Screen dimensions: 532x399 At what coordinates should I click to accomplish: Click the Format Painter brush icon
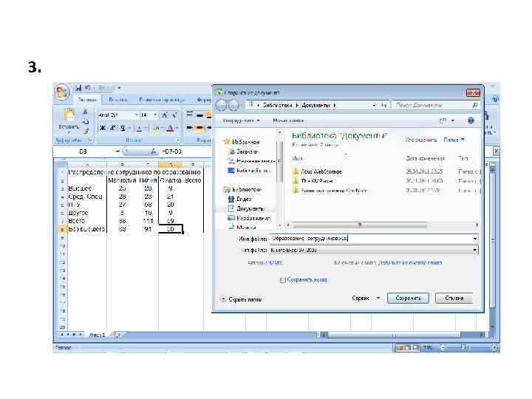[85, 131]
